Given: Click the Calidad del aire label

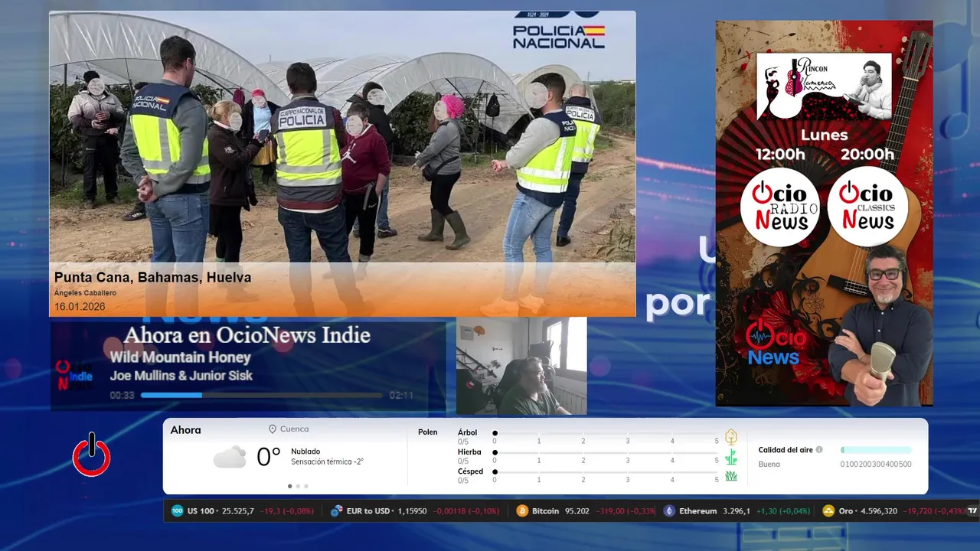Looking at the screenshot, I should pos(786,450).
